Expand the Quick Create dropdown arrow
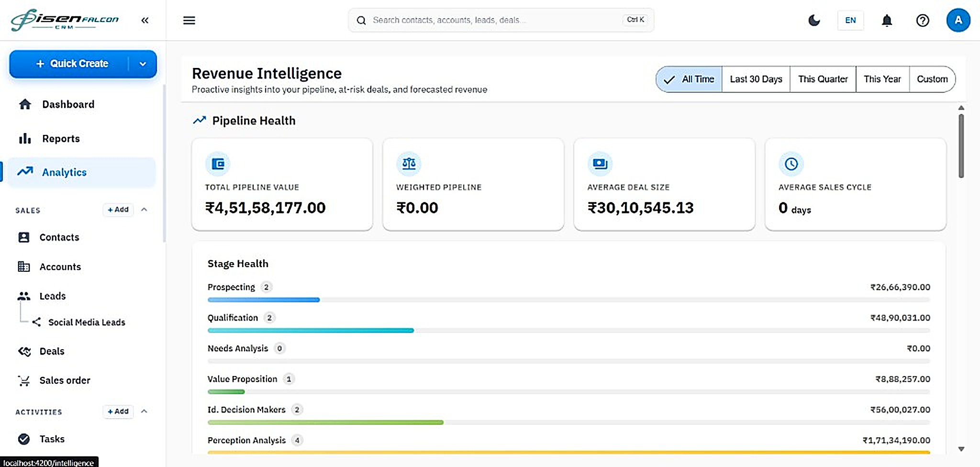 click(143, 64)
